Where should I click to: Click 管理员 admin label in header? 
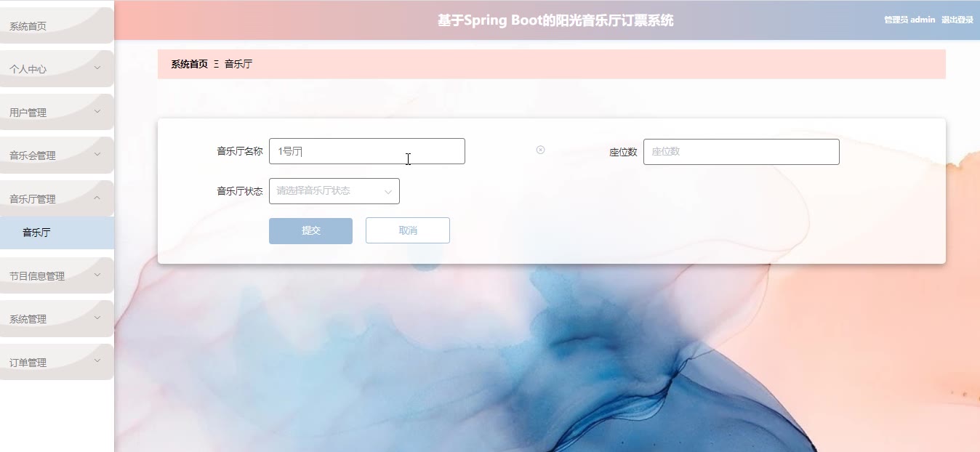click(x=909, y=20)
